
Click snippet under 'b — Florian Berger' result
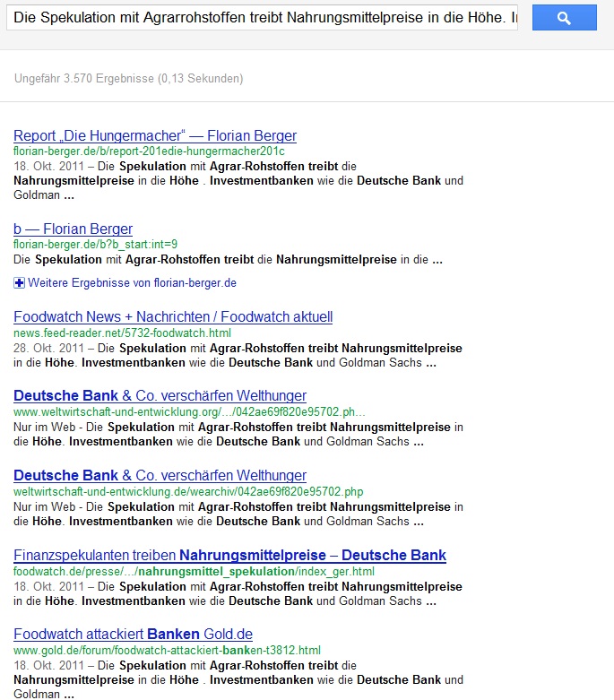229,260
